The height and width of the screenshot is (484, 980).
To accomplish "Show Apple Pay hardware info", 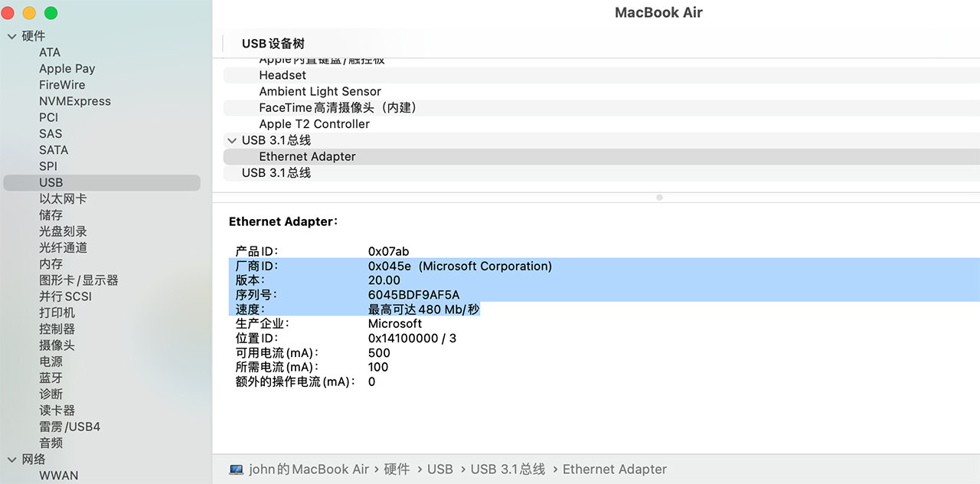I will pos(67,68).
